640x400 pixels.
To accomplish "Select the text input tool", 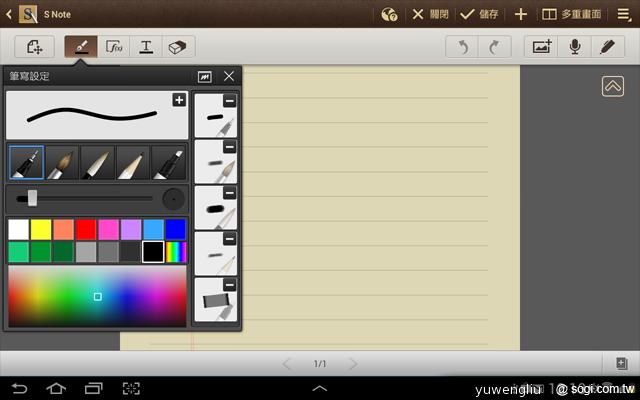I will (146, 47).
